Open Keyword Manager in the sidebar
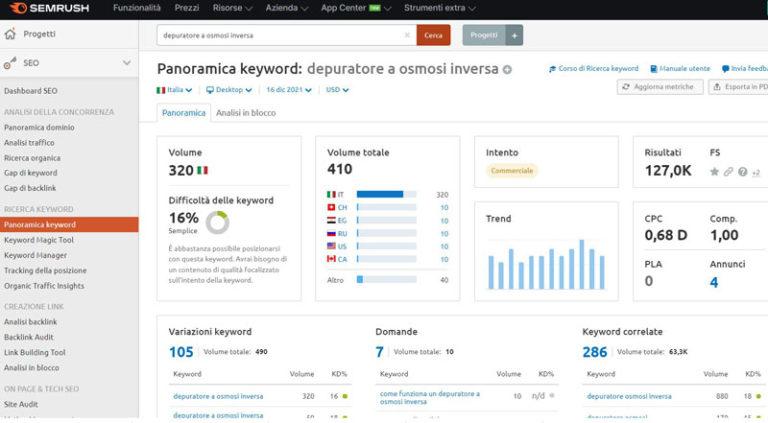 coord(35,255)
